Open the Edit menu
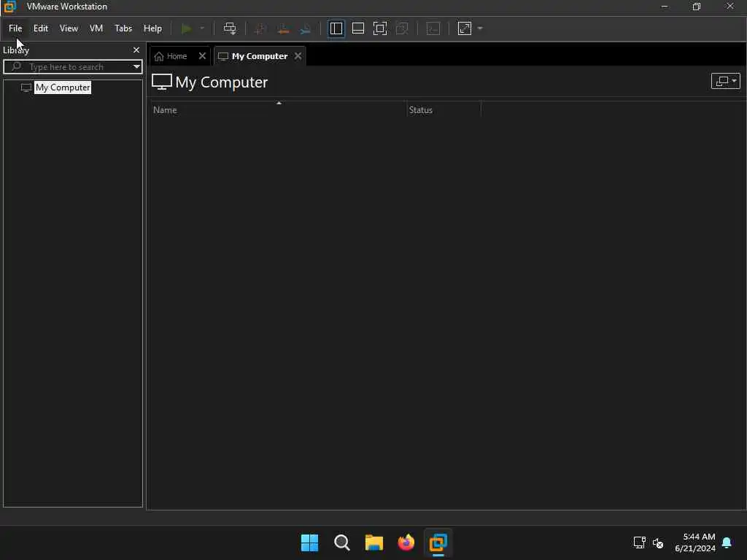747x560 pixels. pos(41,28)
